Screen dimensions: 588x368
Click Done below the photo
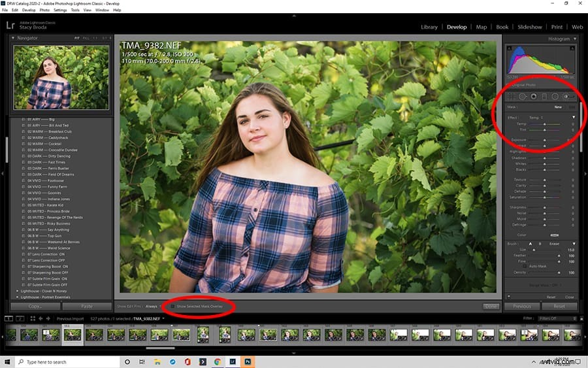(491, 307)
